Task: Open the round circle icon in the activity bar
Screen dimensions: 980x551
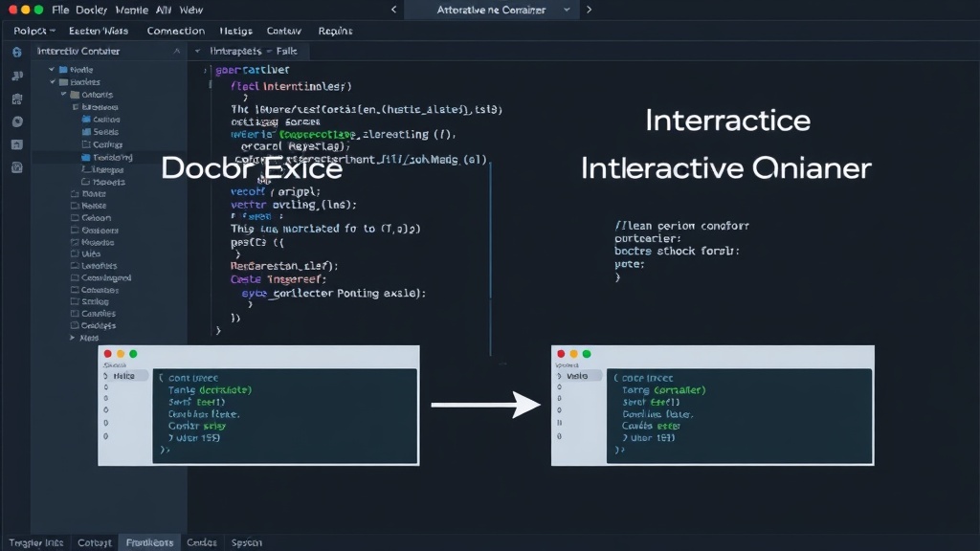Action: click(x=17, y=121)
